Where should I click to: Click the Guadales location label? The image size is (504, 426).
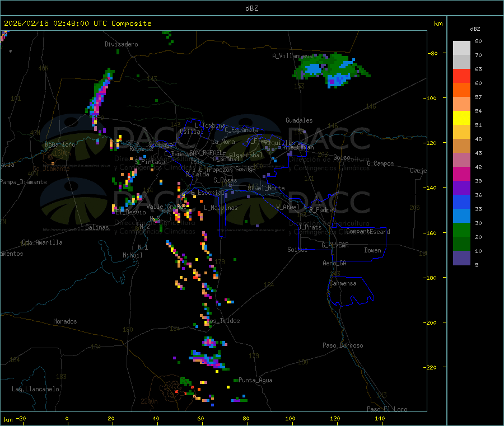pyautogui.click(x=299, y=120)
